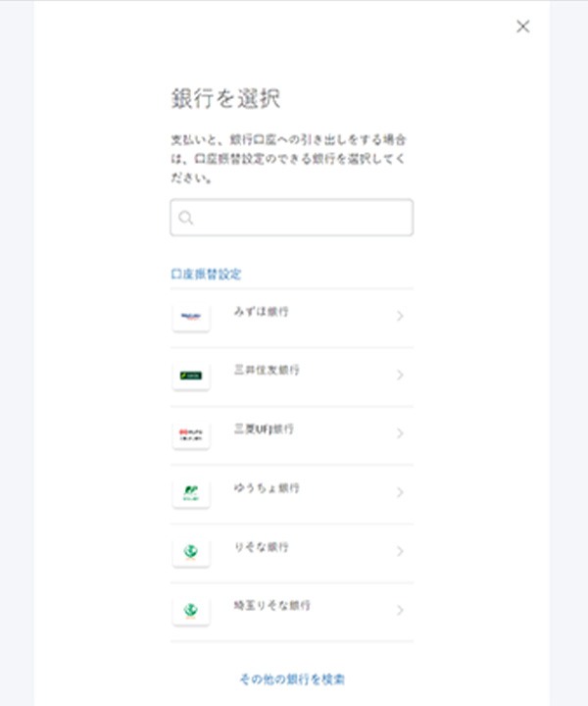This screenshot has width=588, height=706.
Task: Open the 埼玉りそな銀行 row chevron
Action: pos(400,611)
